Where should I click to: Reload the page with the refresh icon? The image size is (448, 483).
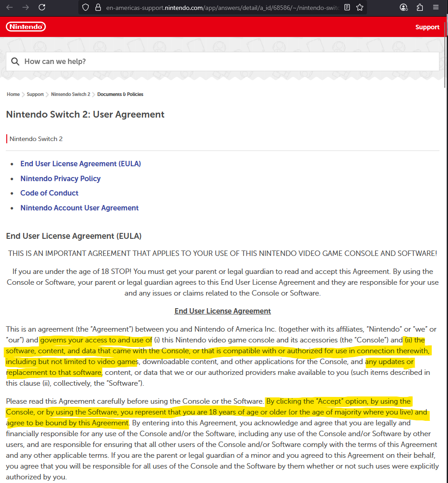click(42, 7)
